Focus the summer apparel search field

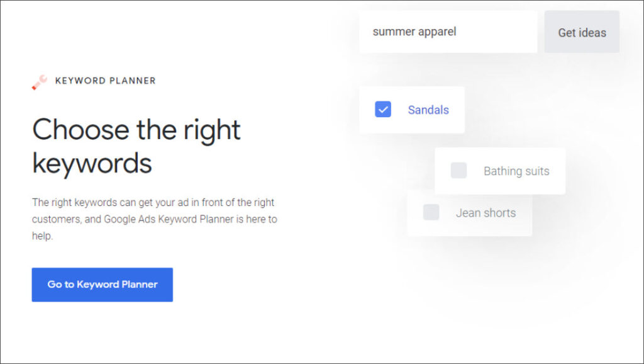[448, 32]
